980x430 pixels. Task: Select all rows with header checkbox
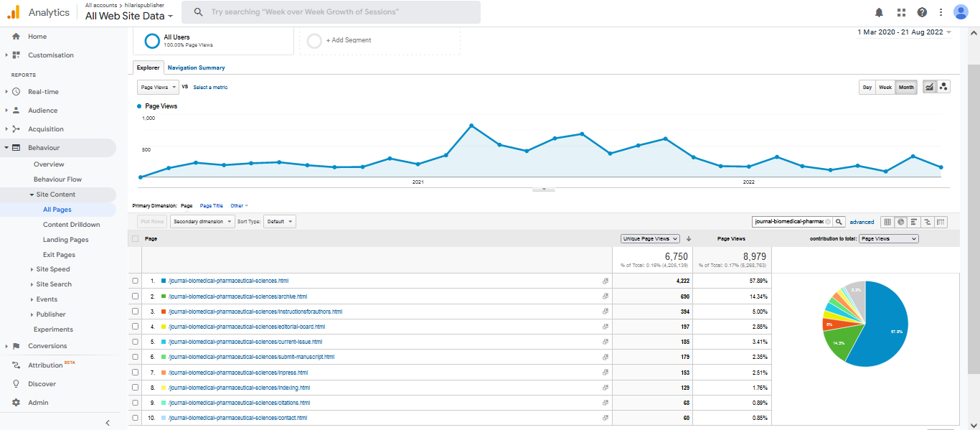click(x=136, y=238)
